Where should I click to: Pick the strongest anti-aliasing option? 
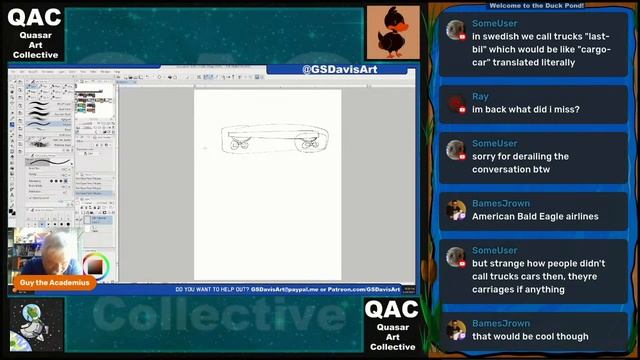[66, 181]
